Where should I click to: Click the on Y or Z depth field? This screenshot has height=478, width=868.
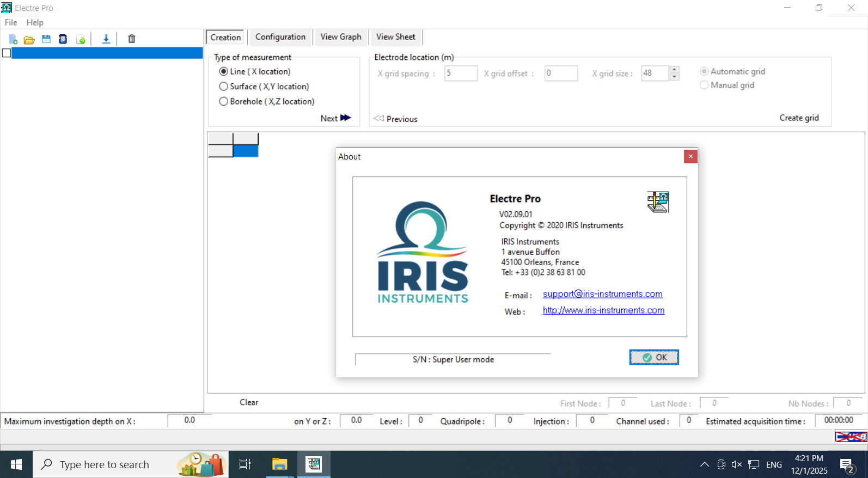click(356, 420)
